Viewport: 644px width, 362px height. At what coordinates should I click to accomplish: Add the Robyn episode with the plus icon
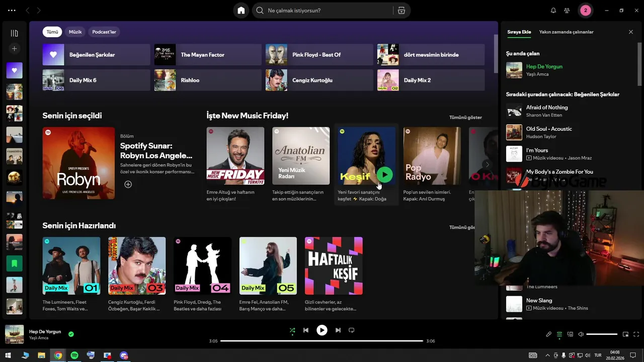click(x=128, y=185)
